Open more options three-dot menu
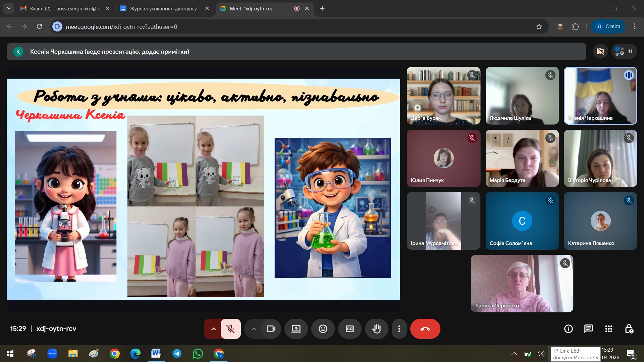 399,329
